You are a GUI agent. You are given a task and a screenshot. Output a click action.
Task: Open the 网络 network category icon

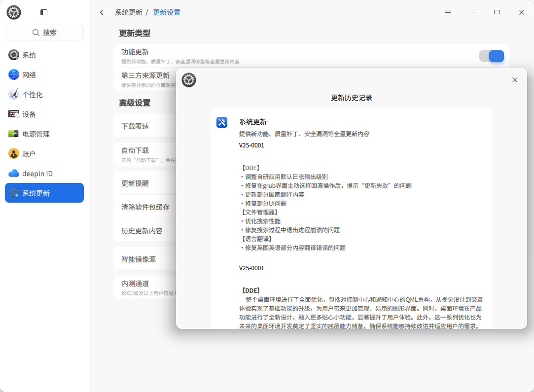[x=14, y=74]
